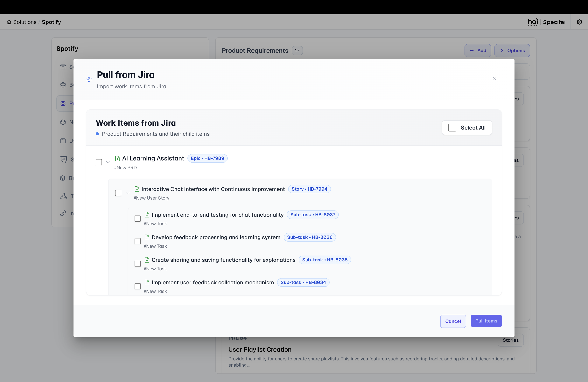Image resolution: width=588 pixels, height=382 pixels.
Task: Click the link chain icon in sidebar
Action: tap(63, 213)
